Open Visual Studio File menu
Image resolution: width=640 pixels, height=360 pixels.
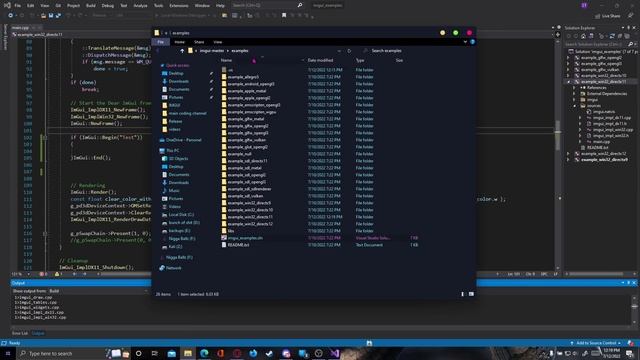18,6
